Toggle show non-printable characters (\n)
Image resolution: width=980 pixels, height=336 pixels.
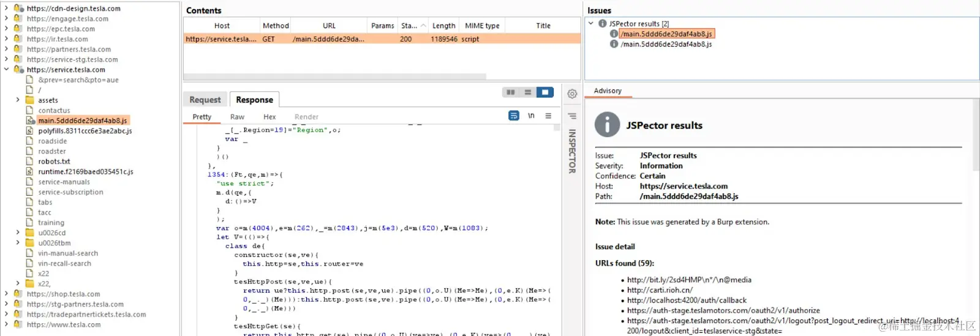[531, 116]
